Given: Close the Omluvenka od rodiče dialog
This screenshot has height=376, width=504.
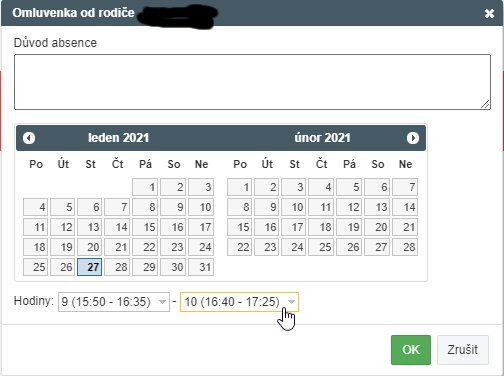Looking at the screenshot, I should [489, 13].
